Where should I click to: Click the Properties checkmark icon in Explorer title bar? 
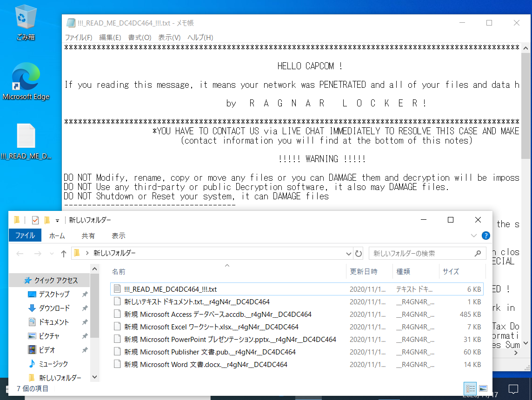coord(35,220)
